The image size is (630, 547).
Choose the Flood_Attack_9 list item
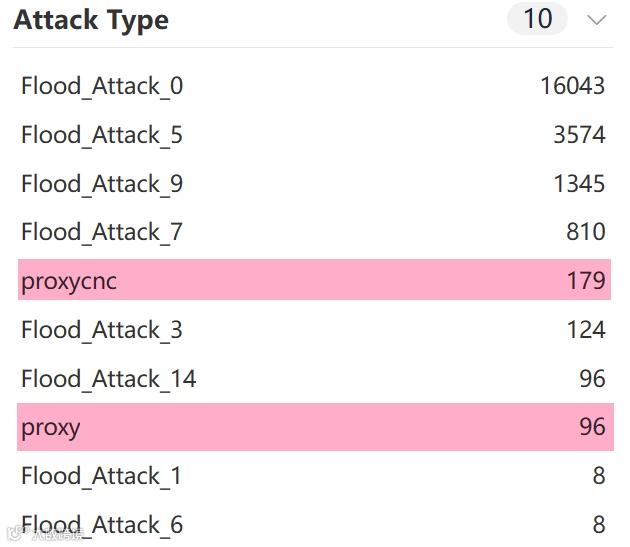pos(314,184)
